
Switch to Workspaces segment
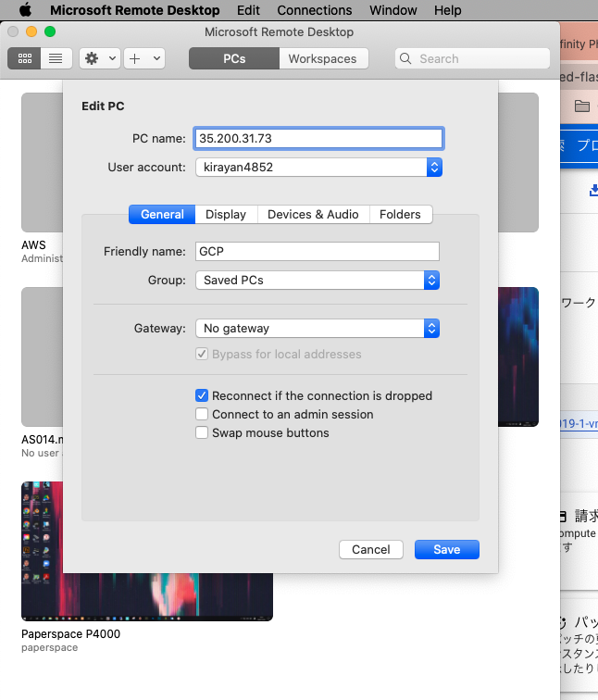coord(323,58)
